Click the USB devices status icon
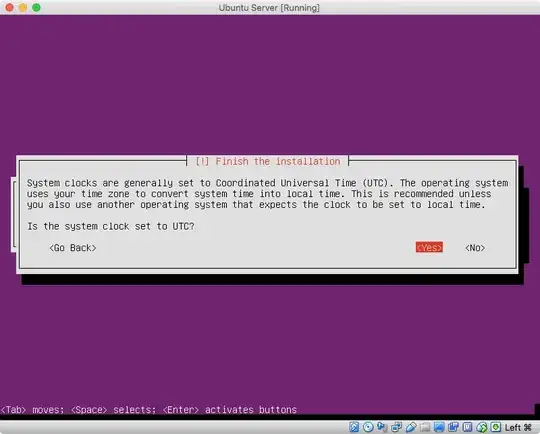The image size is (540, 434). (411, 427)
